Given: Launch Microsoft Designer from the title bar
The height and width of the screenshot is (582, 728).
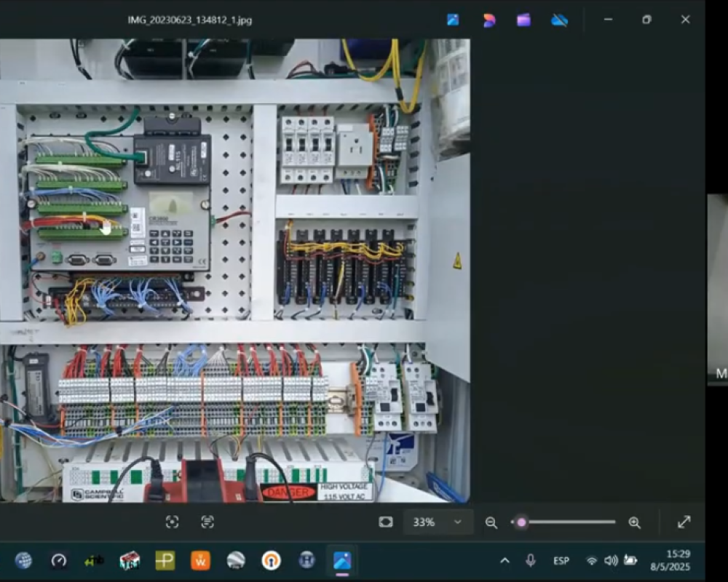Looking at the screenshot, I should 489,20.
